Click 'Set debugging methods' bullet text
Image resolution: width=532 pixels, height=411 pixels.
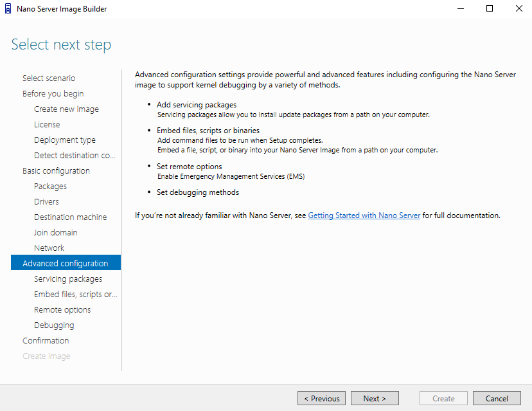coord(198,192)
